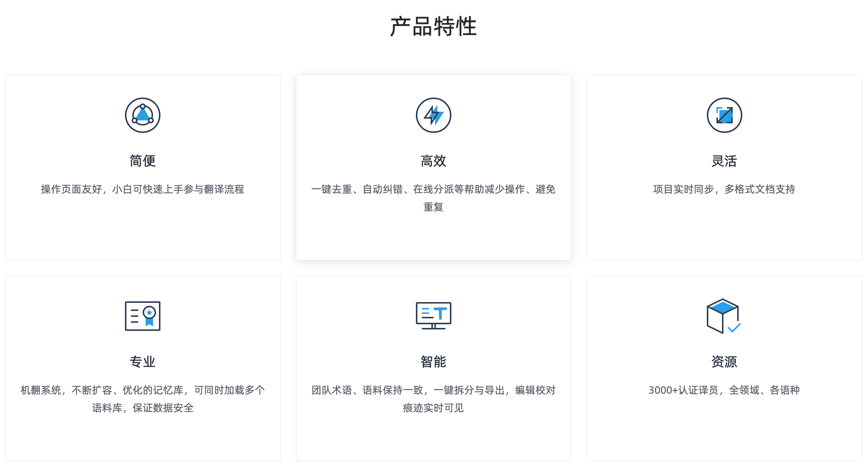This screenshot has height=469, width=868.
Task: Click the certificate badge icon above 专业
Action: [x=143, y=316]
